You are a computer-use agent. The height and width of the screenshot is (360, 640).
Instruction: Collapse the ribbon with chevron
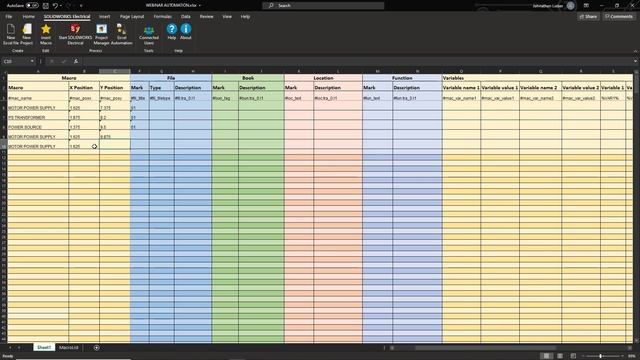[635, 51]
